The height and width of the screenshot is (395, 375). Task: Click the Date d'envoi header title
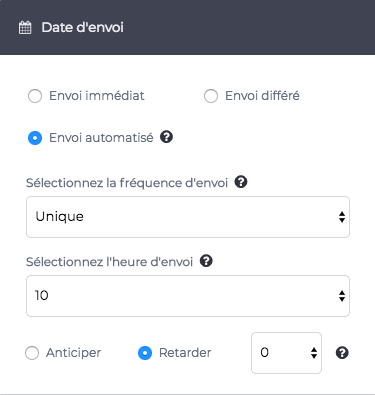pyautogui.click(x=82, y=27)
